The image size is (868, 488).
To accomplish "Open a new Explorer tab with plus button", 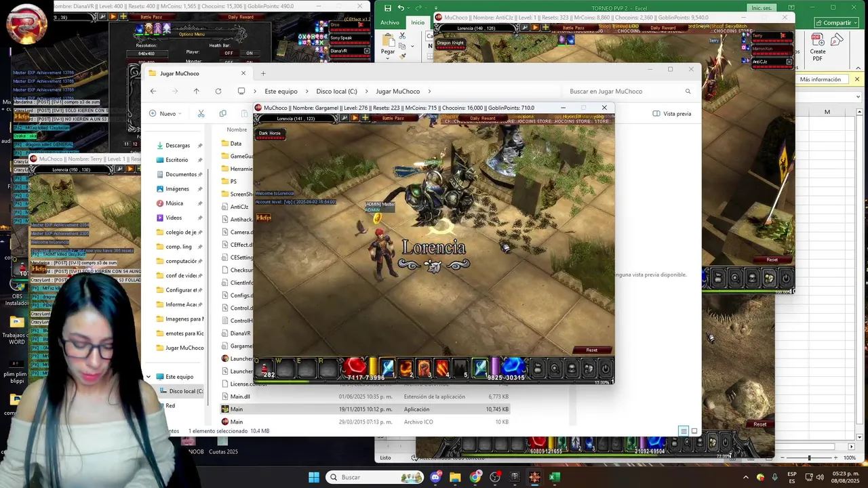I will (x=264, y=73).
